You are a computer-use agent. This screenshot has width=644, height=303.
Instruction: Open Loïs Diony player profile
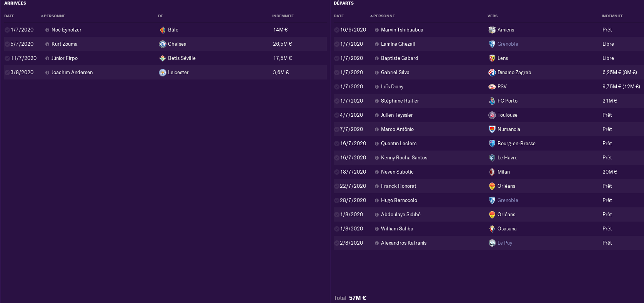point(392,87)
